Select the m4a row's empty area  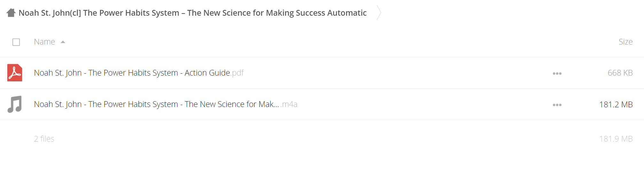coord(422,104)
